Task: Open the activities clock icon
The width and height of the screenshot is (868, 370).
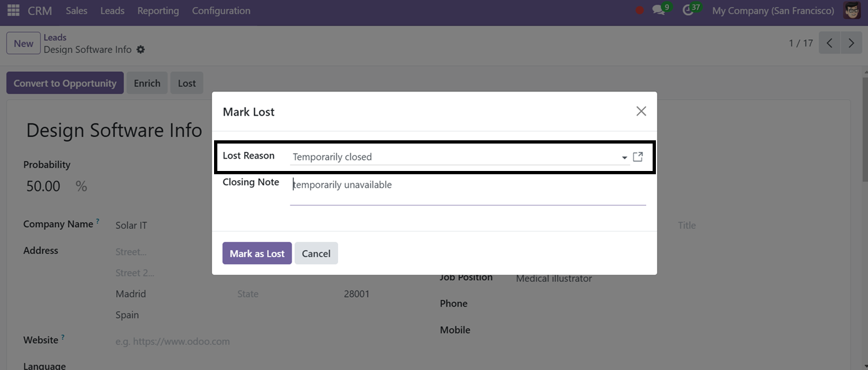Action: point(688,10)
